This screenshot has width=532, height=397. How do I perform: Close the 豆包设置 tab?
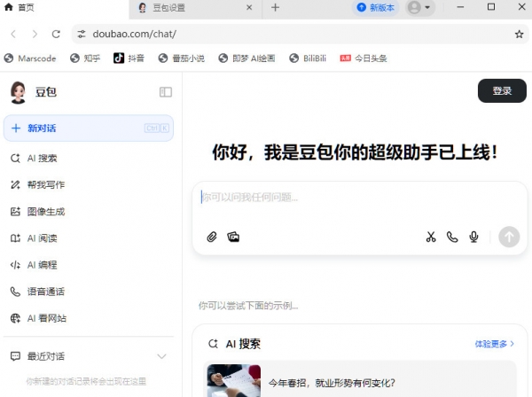pos(249,7)
